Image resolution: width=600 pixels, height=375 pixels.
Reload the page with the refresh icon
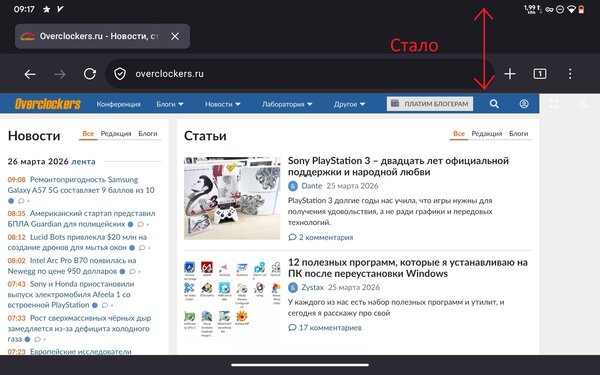pos(90,73)
